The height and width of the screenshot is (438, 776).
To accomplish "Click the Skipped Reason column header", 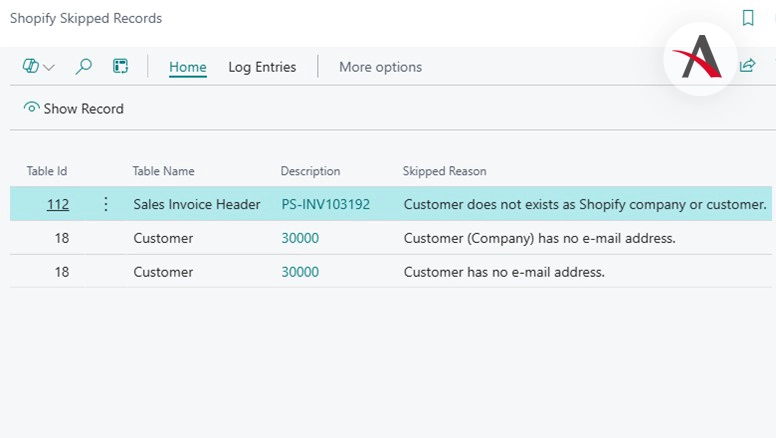I will coord(444,171).
